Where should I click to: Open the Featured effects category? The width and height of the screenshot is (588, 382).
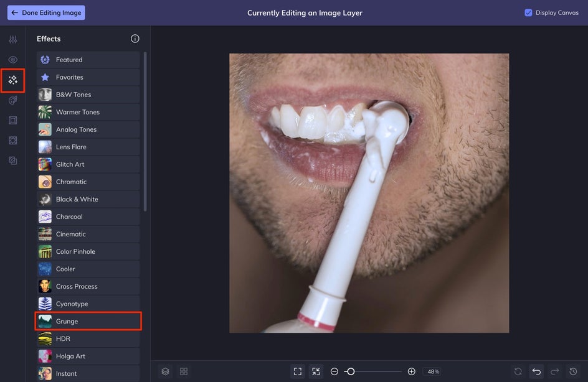tap(88, 60)
